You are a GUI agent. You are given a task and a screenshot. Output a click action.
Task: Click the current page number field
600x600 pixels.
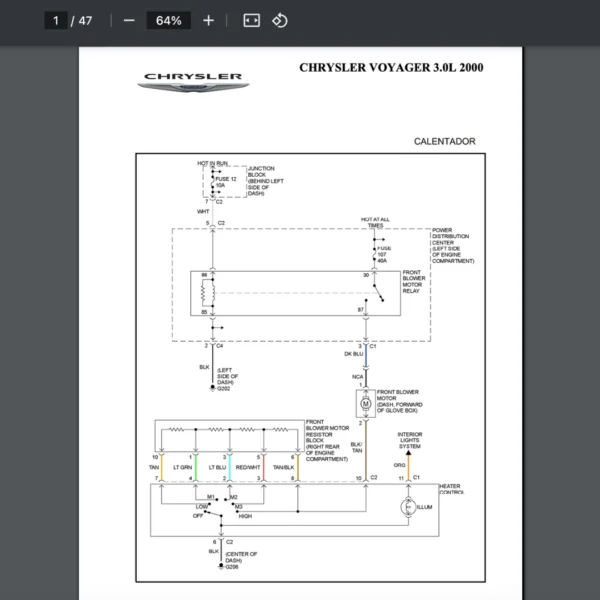click(x=57, y=20)
